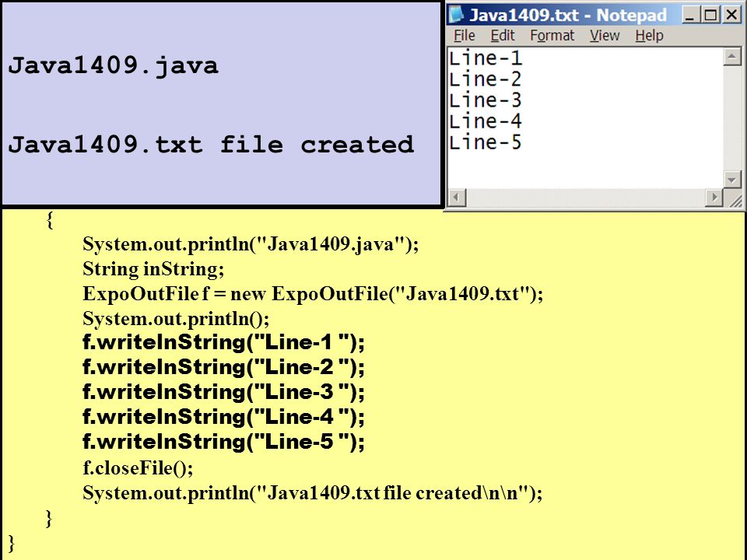Image resolution: width=747 pixels, height=560 pixels.
Task: Maximize the Java1409.txt Notepad window
Action: [710, 15]
